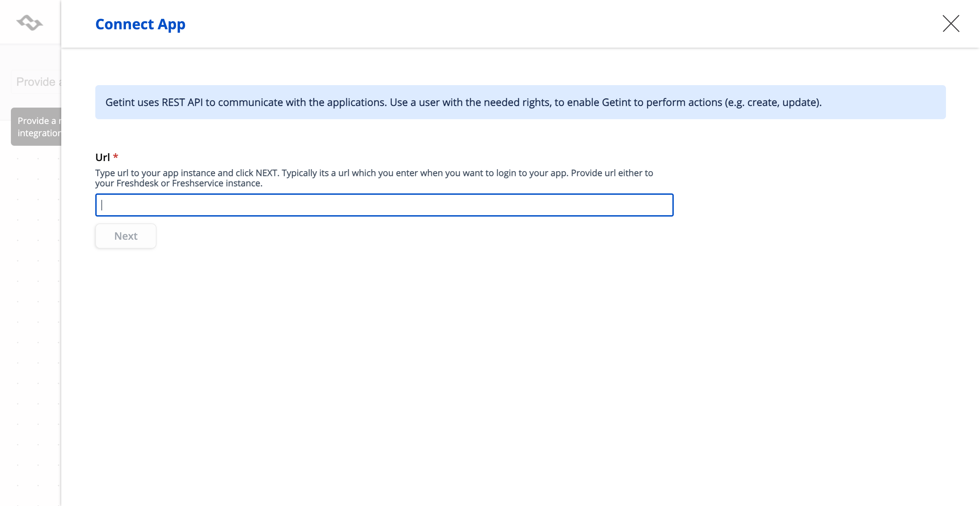980x506 pixels.
Task: Click the Next button
Action: point(126,236)
